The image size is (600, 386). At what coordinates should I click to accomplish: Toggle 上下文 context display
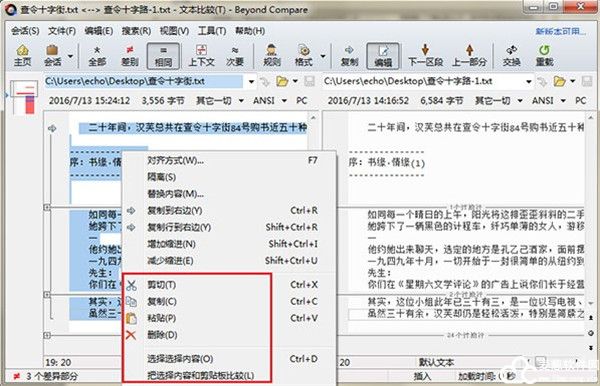pyautogui.click(x=202, y=55)
